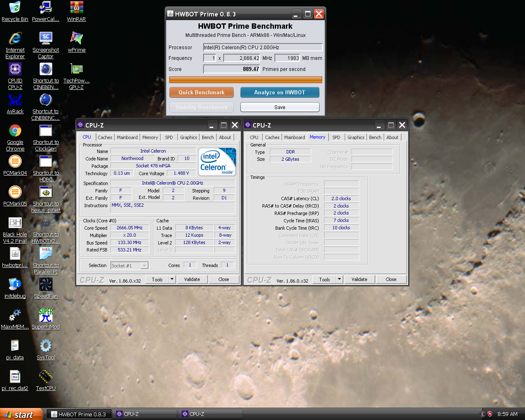Launch Internet Explorer icon

pyautogui.click(x=15, y=45)
